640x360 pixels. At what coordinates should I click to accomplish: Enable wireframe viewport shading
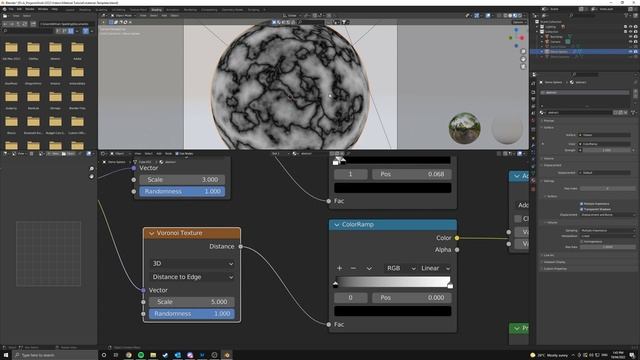tap(505, 16)
